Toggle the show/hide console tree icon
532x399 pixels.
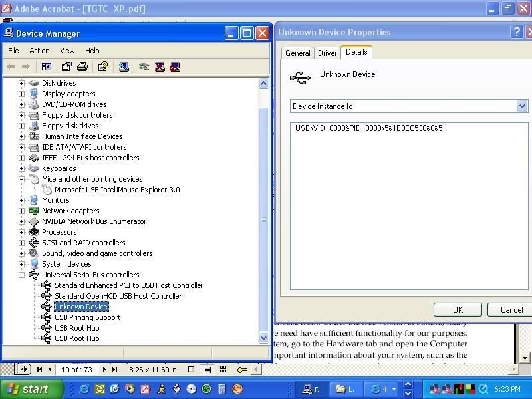tap(47, 66)
